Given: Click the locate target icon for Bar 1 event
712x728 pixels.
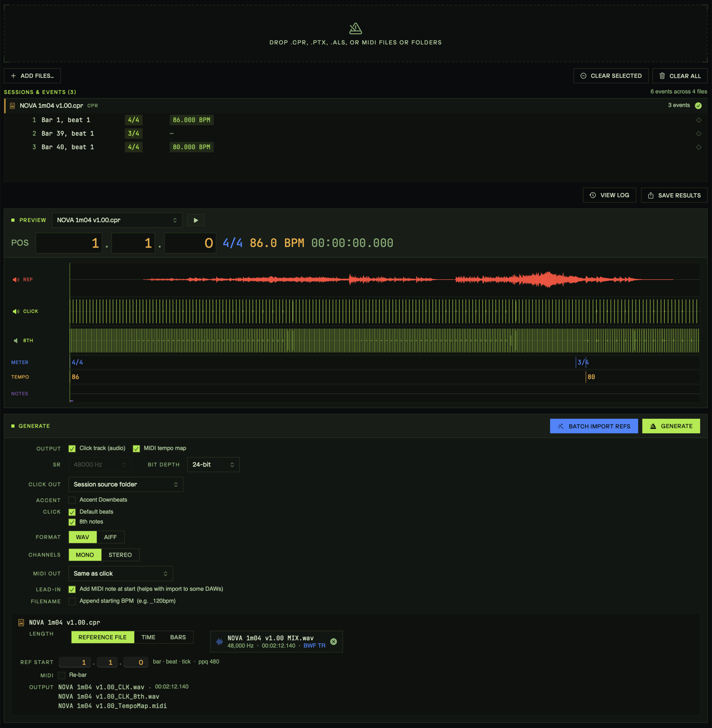Looking at the screenshot, I should coord(698,120).
